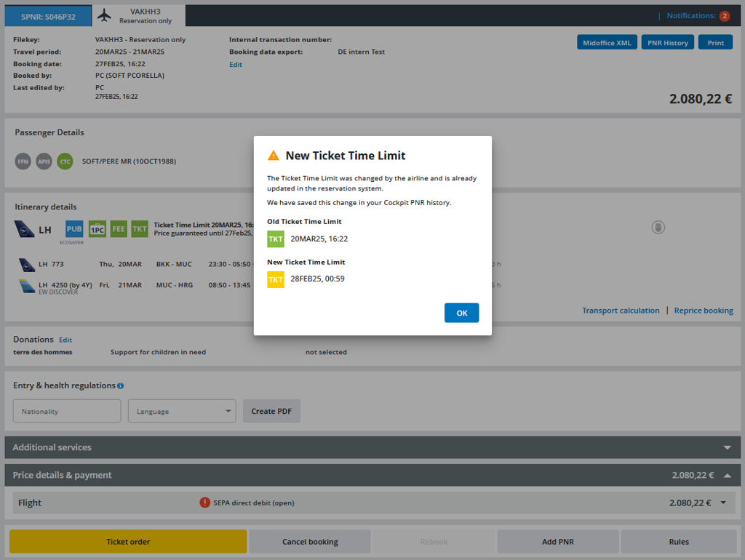The image size is (745, 560).
Task: Switch to the SPNR: S046P32 tab
Action: click(x=48, y=17)
